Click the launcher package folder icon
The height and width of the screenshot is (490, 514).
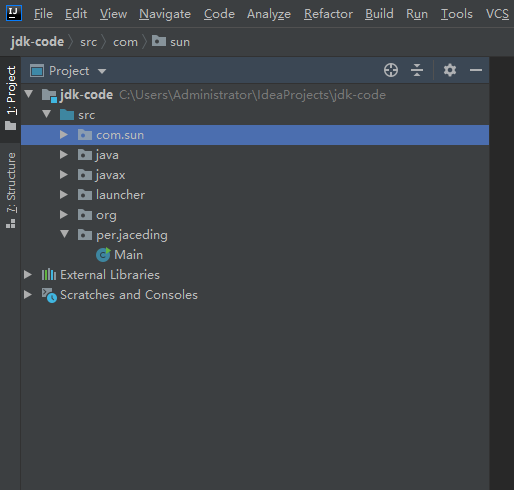click(85, 195)
